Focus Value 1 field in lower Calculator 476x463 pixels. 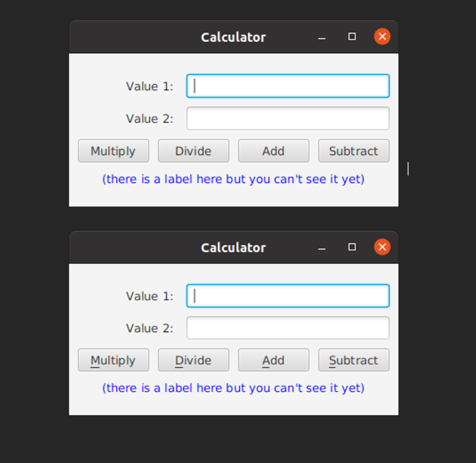[x=288, y=296]
